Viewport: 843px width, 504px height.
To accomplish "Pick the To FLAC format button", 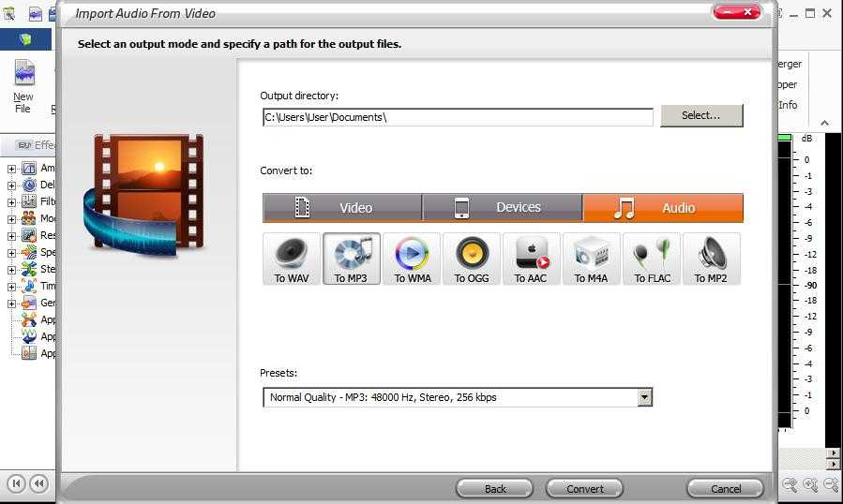I will click(652, 259).
